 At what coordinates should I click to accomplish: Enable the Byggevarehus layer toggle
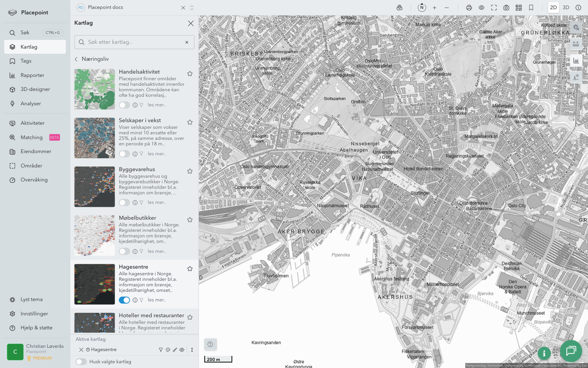click(124, 202)
